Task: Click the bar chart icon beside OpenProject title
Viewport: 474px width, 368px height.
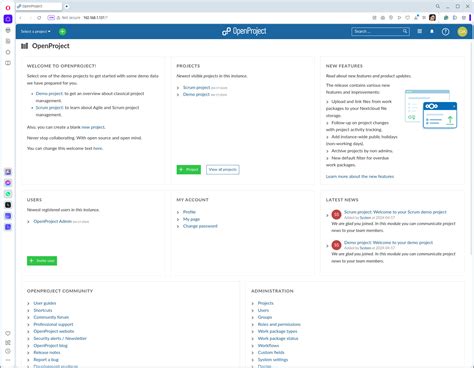Action: click(x=24, y=46)
